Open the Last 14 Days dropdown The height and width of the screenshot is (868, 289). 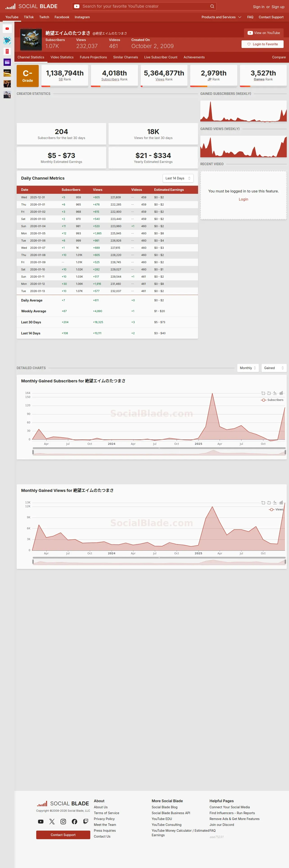[x=178, y=178]
